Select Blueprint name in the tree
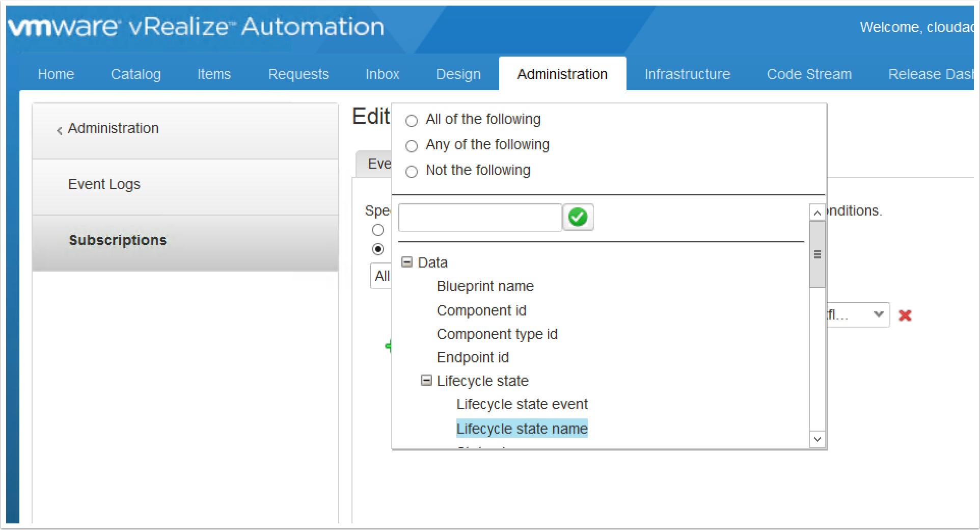The image size is (980, 530). (485, 286)
